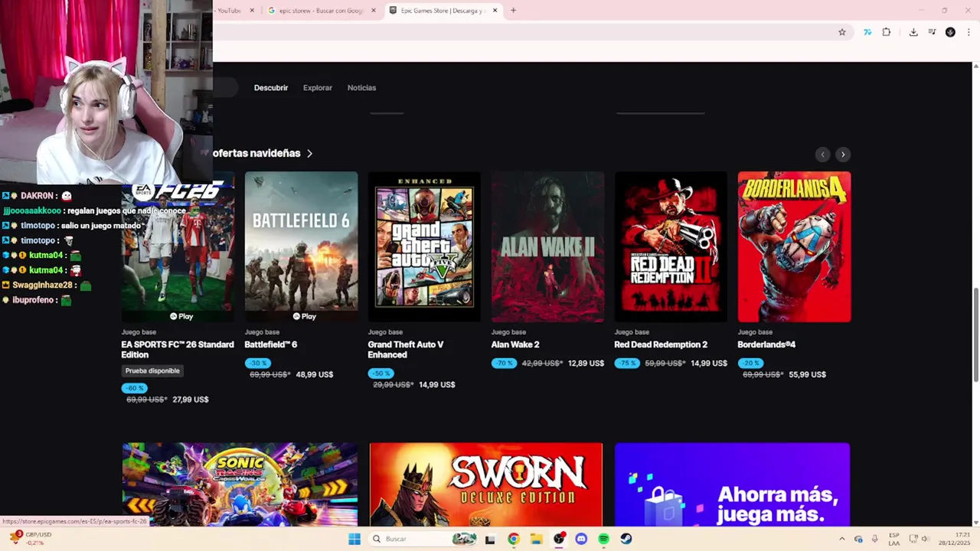The image size is (980, 551).
Task: Click the 55,99 US$ price of Borderlands 4
Action: click(x=807, y=375)
